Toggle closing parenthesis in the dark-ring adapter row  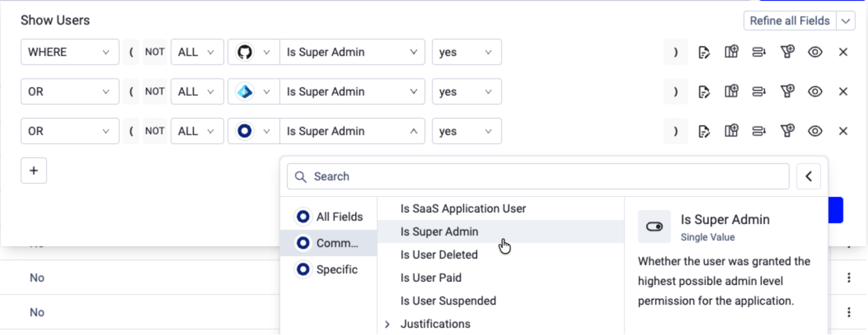(x=676, y=131)
